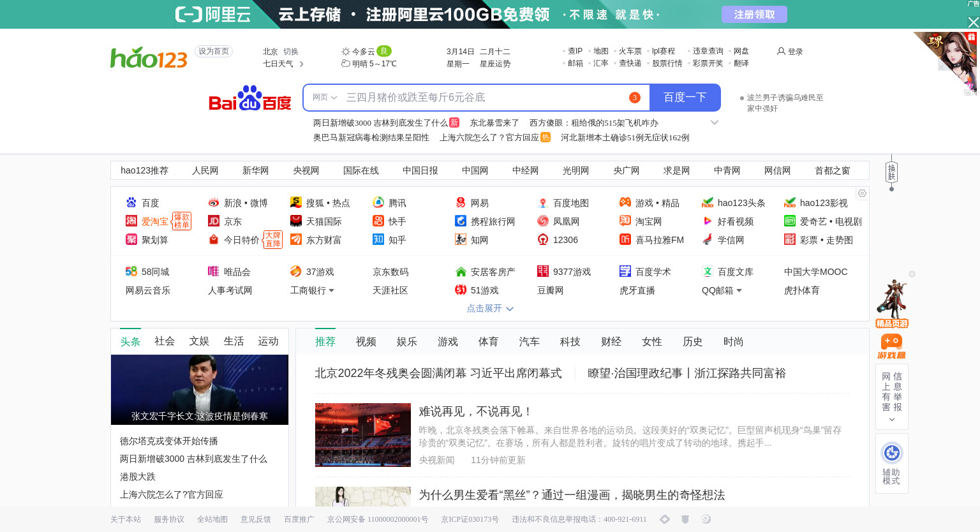Open the JD icon beside 京东
The image size is (980, 532).
click(x=214, y=221)
